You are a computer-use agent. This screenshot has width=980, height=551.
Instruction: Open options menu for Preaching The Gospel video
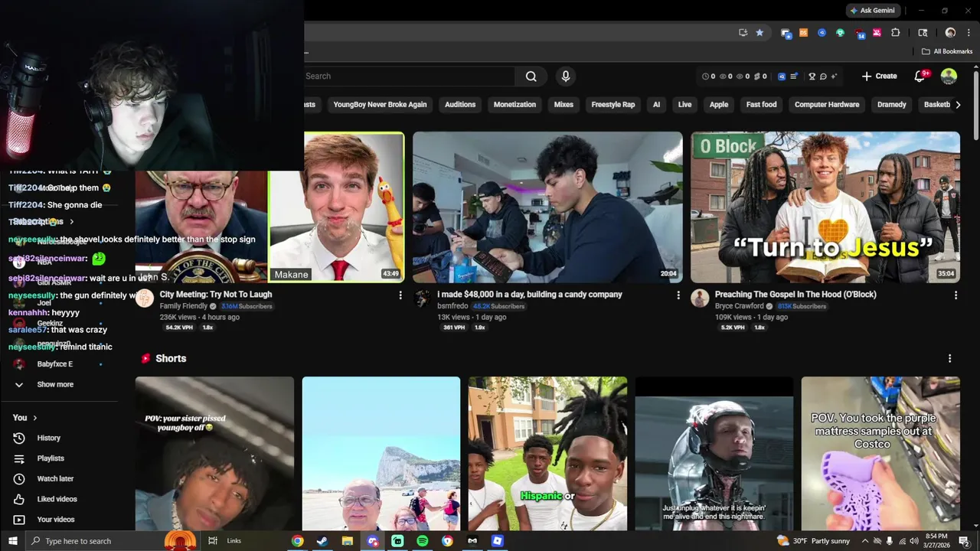point(955,295)
